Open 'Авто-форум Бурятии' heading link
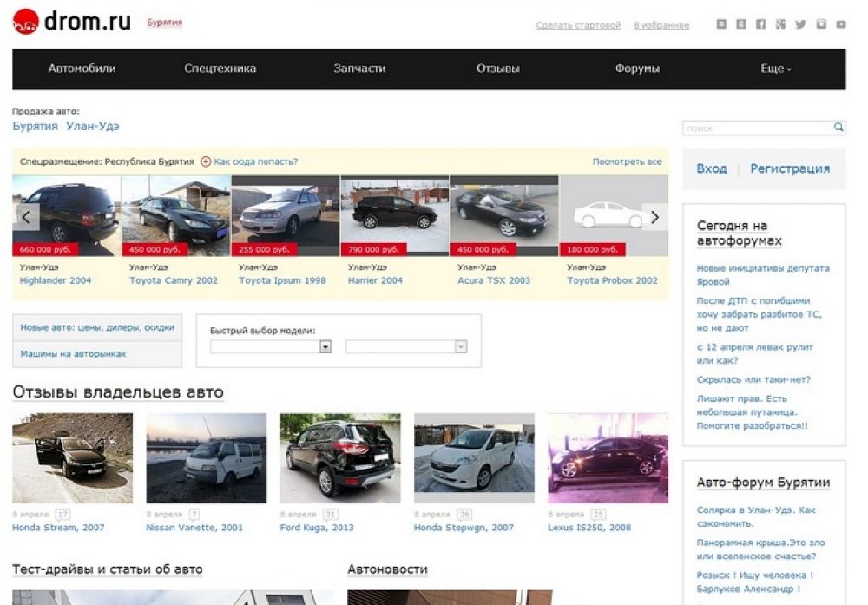Image resolution: width=868 pixels, height=605 pixels. pyautogui.click(x=763, y=483)
